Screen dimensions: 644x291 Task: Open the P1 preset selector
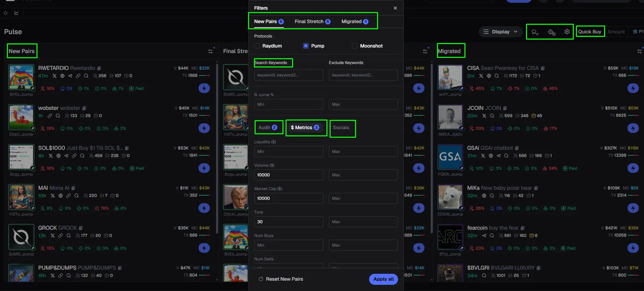point(638,32)
